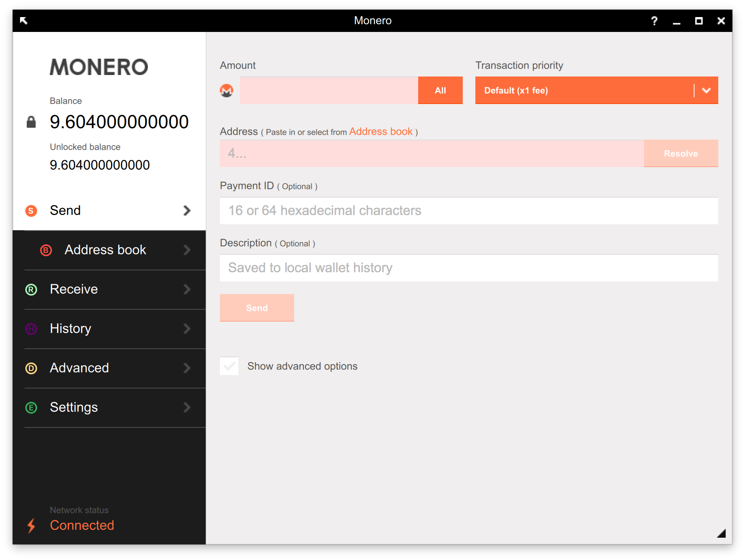This screenshot has height=560, width=745.
Task: Click the green E Settings icon
Action: tap(31, 408)
